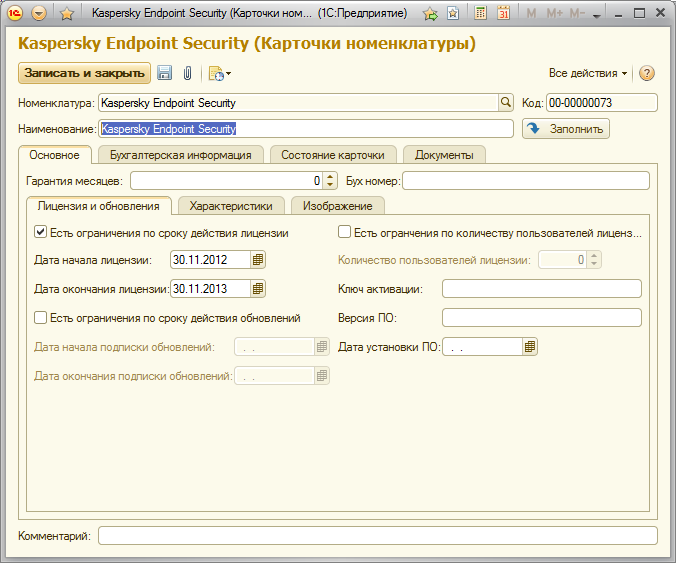The image size is (676, 563).
Task: Click the M- memory subtract button
Action: pos(576,13)
